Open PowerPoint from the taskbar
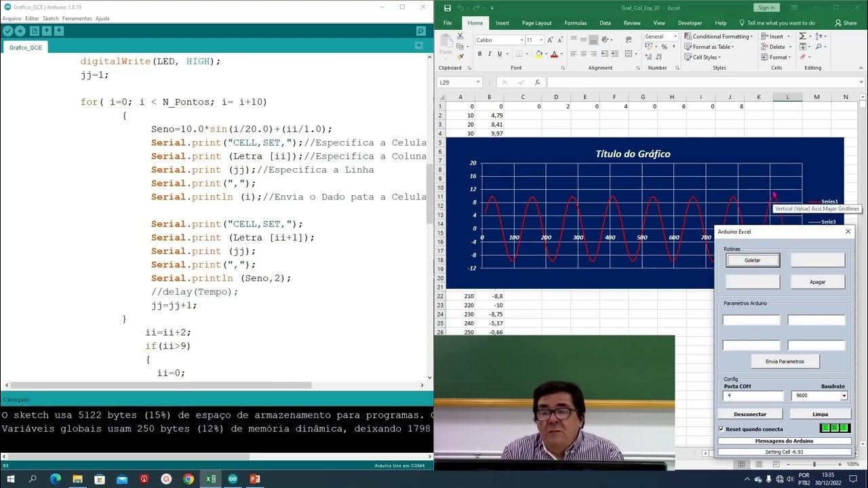 coord(255,479)
